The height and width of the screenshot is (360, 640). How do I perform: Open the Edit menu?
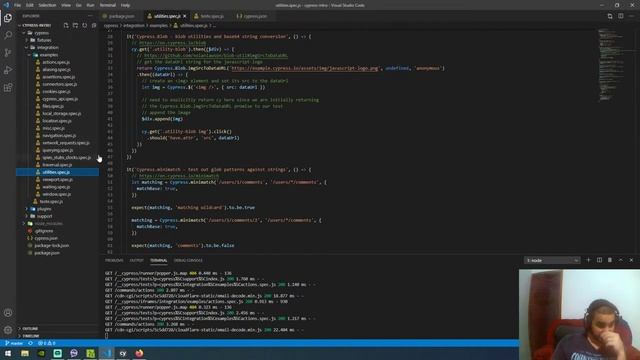coord(30,5)
